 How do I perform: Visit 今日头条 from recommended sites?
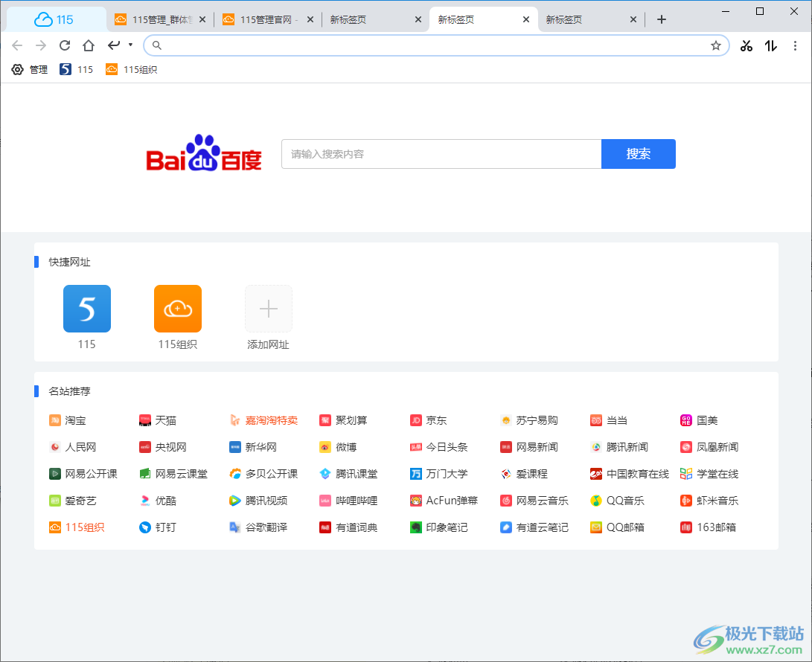coord(438,447)
